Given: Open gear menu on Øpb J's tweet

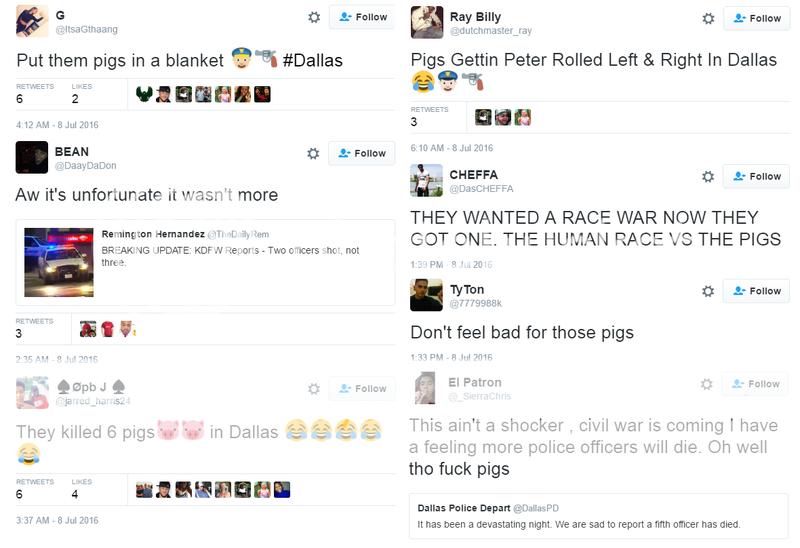Looking at the screenshot, I should (314, 389).
